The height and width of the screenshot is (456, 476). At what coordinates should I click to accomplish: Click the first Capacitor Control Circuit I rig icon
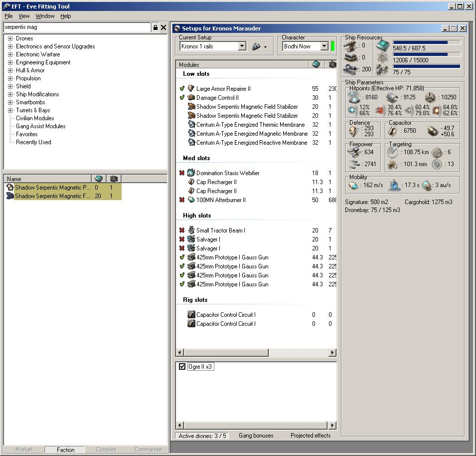point(191,314)
